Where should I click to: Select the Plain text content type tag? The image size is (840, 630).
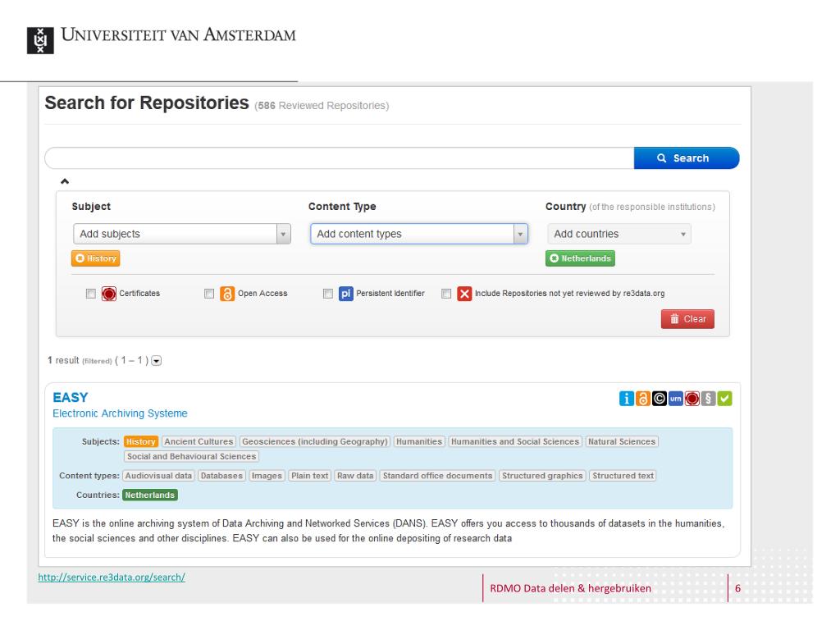[309, 476]
